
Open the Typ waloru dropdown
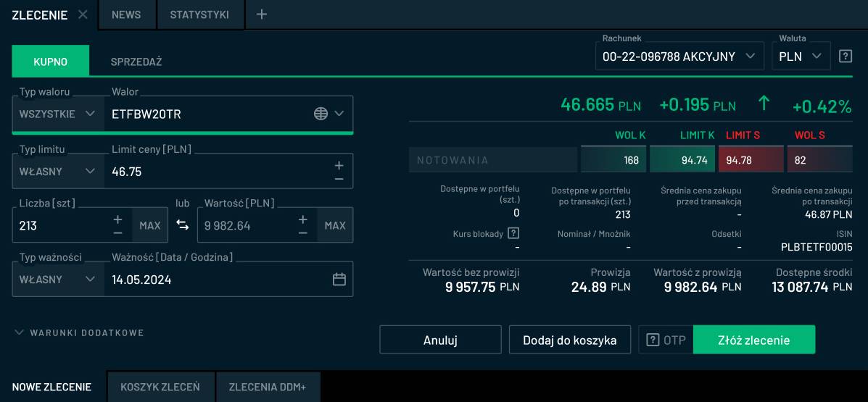[58, 114]
